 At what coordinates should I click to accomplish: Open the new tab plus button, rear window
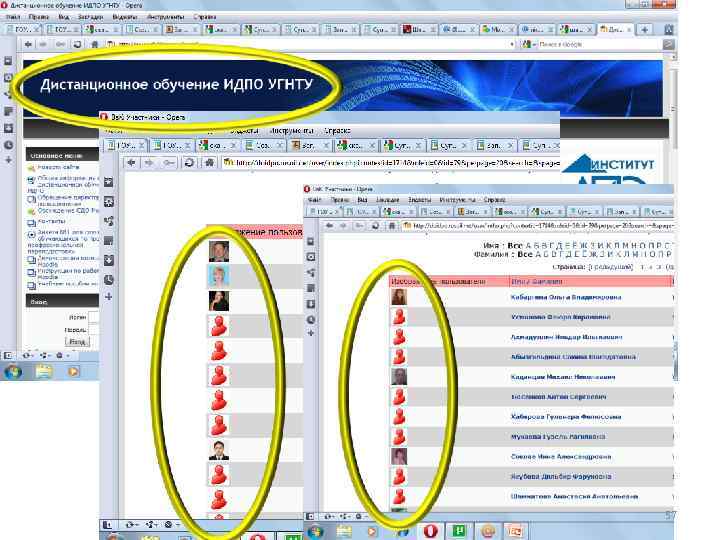[x=645, y=30]
